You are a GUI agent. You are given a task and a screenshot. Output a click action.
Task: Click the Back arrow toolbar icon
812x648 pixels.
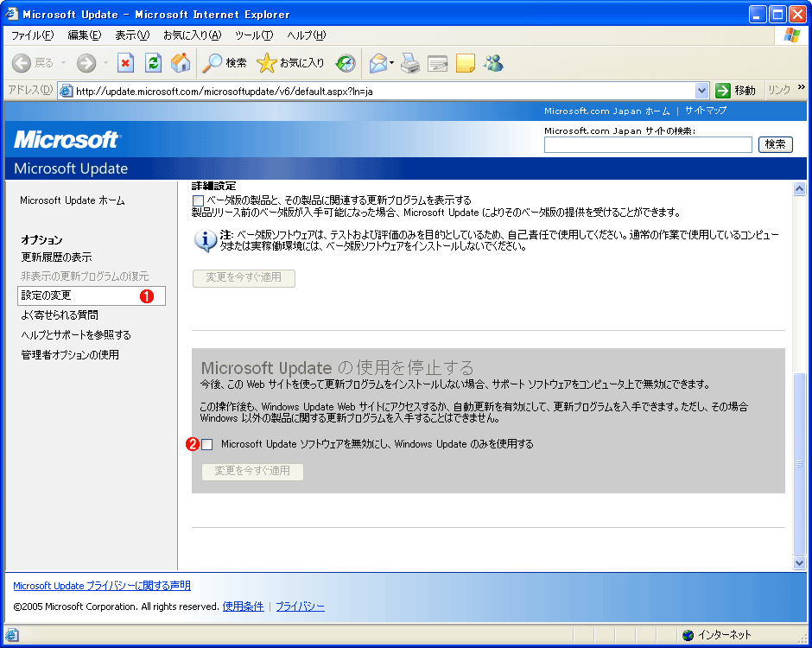tap(22, 63)
